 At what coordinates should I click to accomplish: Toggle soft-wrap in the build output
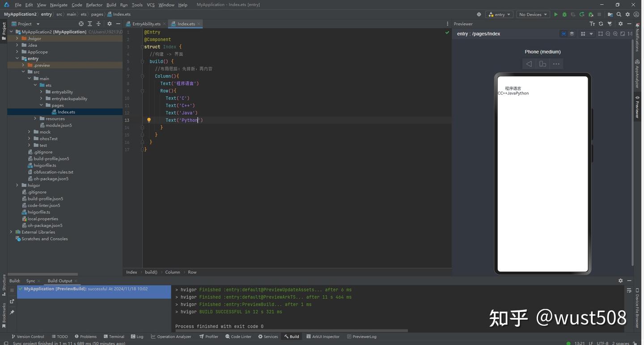point(629,290)
